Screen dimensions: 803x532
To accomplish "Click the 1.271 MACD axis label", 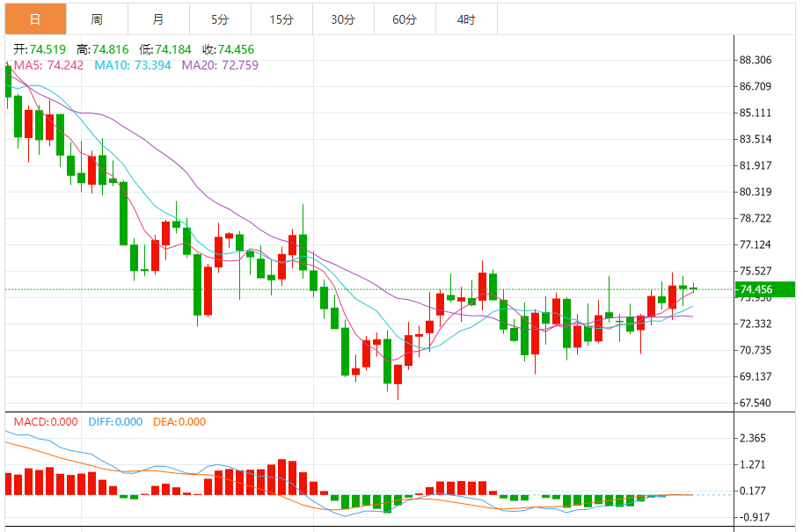I will coord(753,464).
